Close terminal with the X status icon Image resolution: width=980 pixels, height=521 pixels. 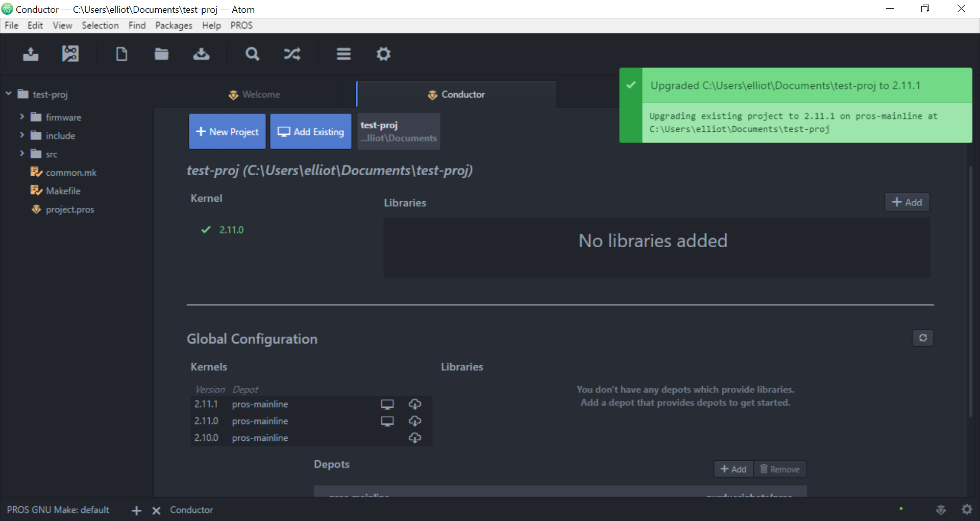[x=156, y=510]
